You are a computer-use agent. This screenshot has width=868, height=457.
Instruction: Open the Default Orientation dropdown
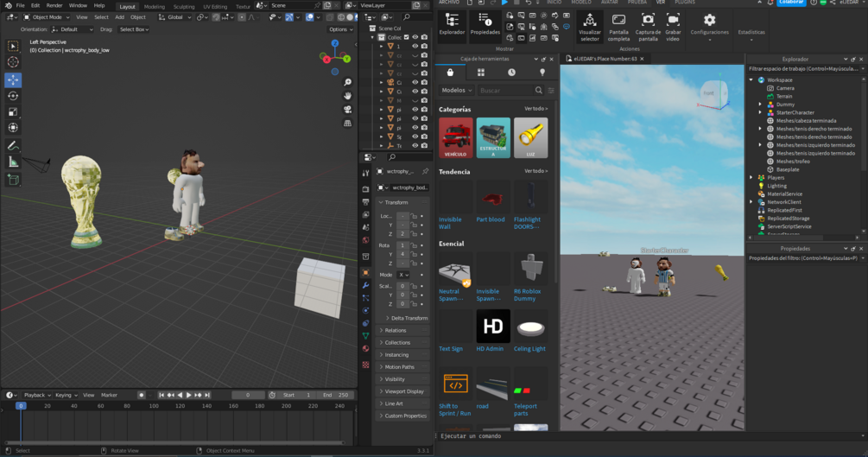[x=72, y=29]
